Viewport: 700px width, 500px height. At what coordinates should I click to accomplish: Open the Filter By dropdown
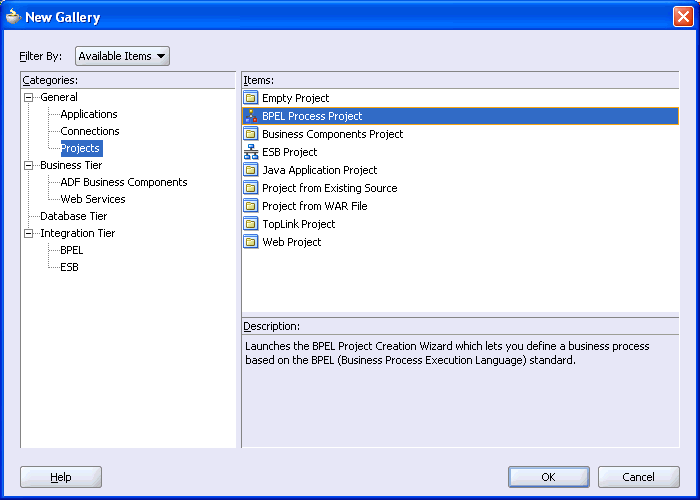pyautogui.click(x=122, y=56)
